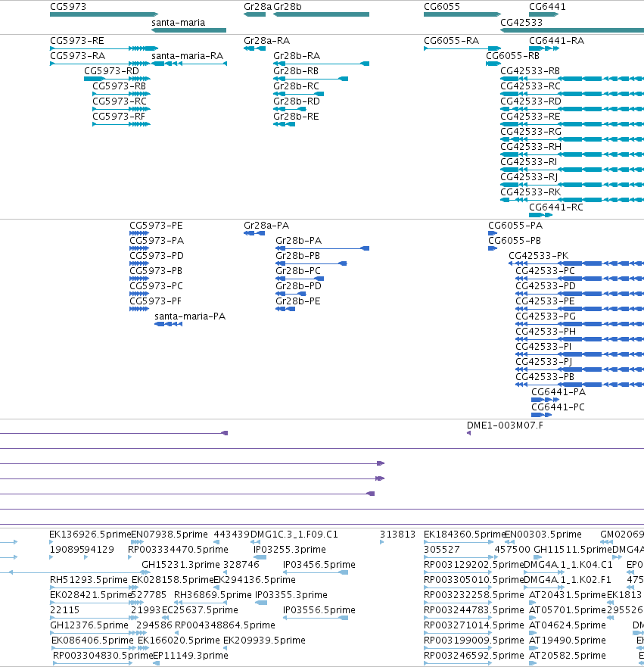
Task: Open EST EK136926.5prime
Action: (x=90, y=535)
